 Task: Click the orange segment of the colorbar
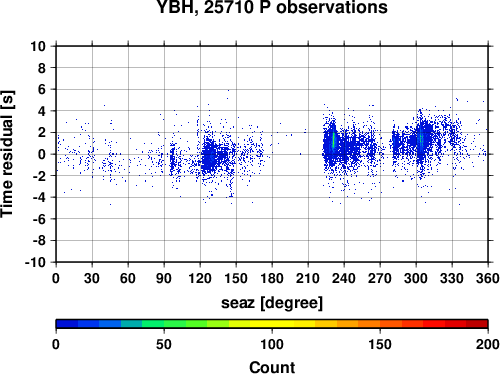pyautogui.click(x=369, y=324)
